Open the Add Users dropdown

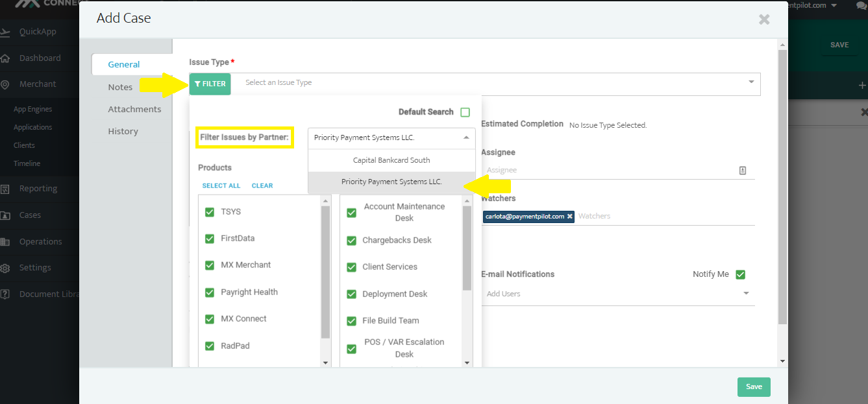click(745, 294)
